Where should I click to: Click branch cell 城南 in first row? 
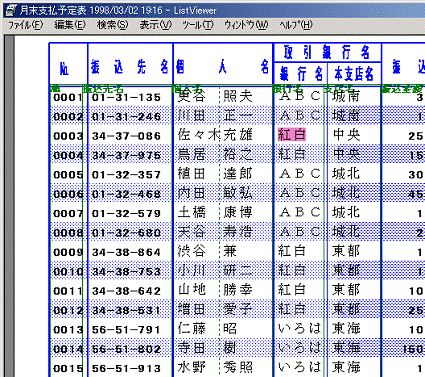[346, 96]
